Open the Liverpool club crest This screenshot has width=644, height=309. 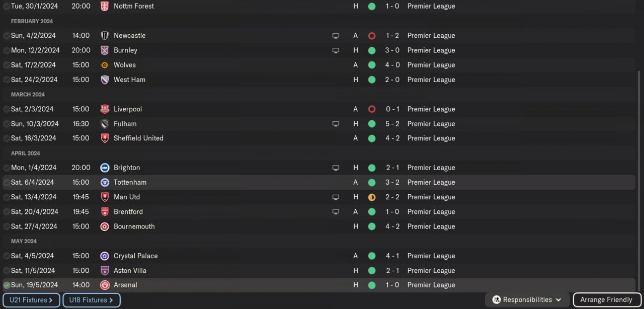pyautogui.click(x=105, y=109)
